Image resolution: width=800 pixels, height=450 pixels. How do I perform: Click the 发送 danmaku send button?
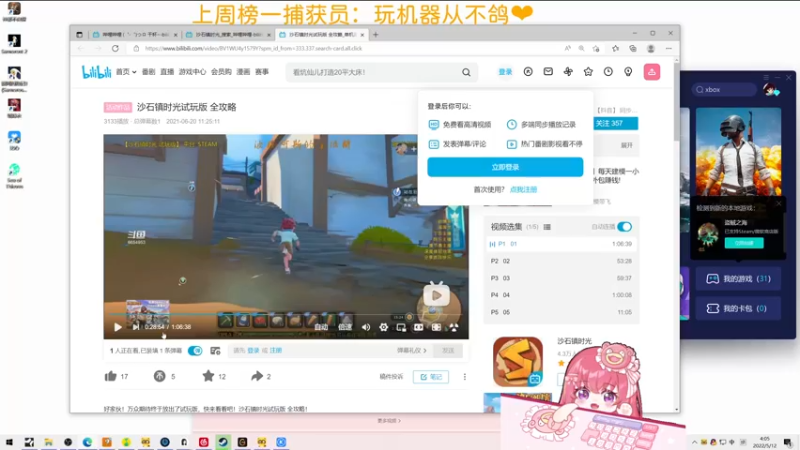(448, 351)
